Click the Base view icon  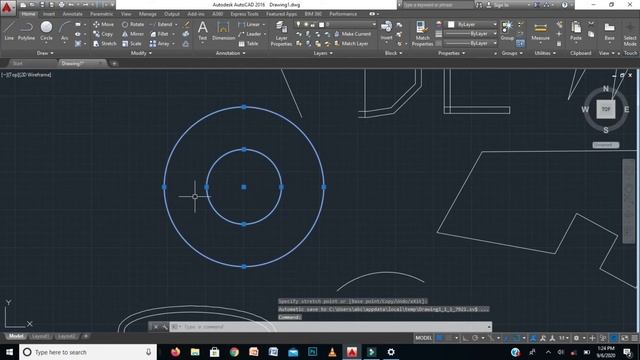tap(609, 31)
